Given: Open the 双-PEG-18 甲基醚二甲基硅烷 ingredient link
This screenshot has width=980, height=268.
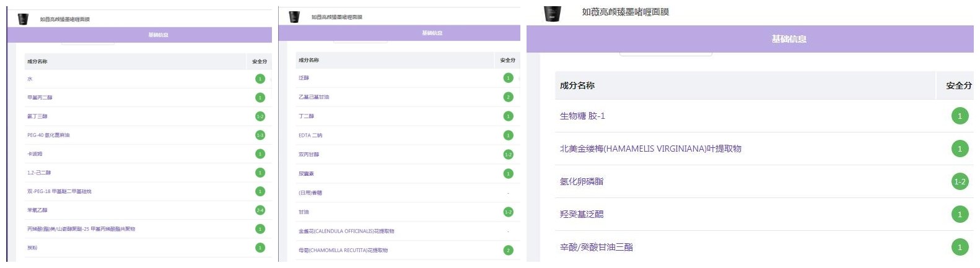Looking at the screenshot, I should pyautogui.click(x=59, y=192).
